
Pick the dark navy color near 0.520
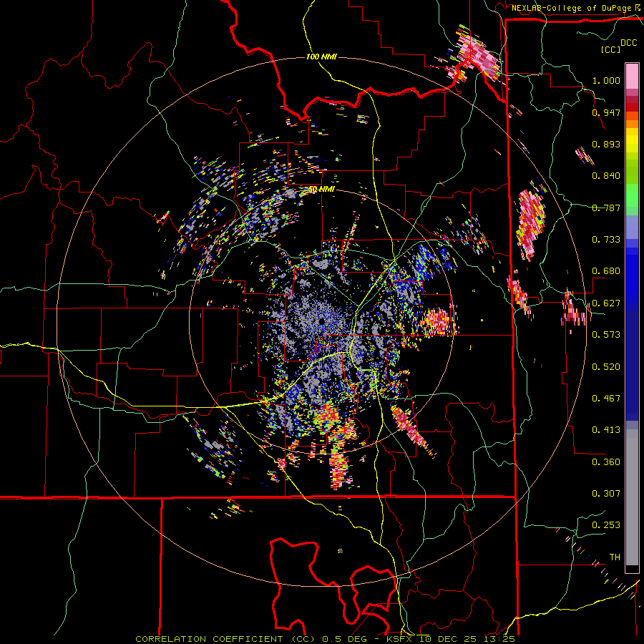632,366
